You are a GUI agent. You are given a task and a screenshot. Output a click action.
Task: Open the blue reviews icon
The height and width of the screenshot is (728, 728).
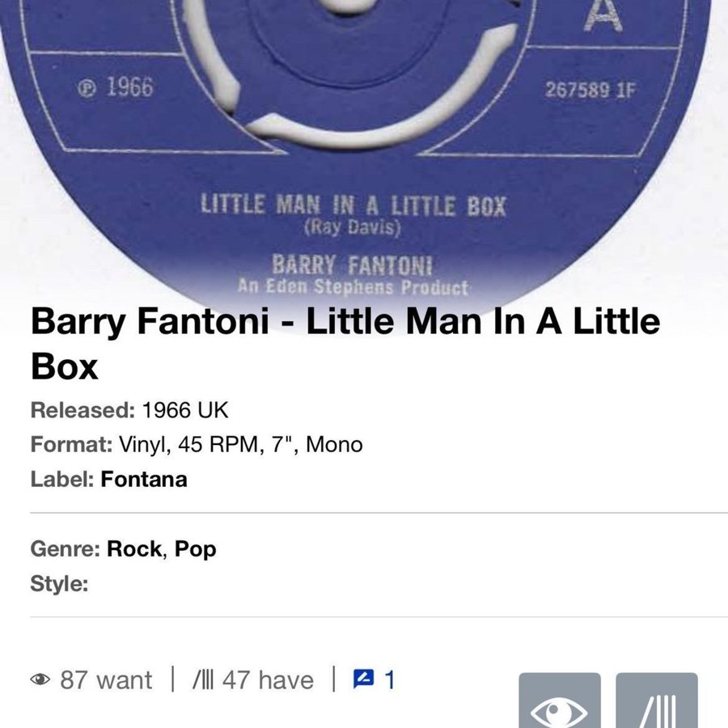363,679
